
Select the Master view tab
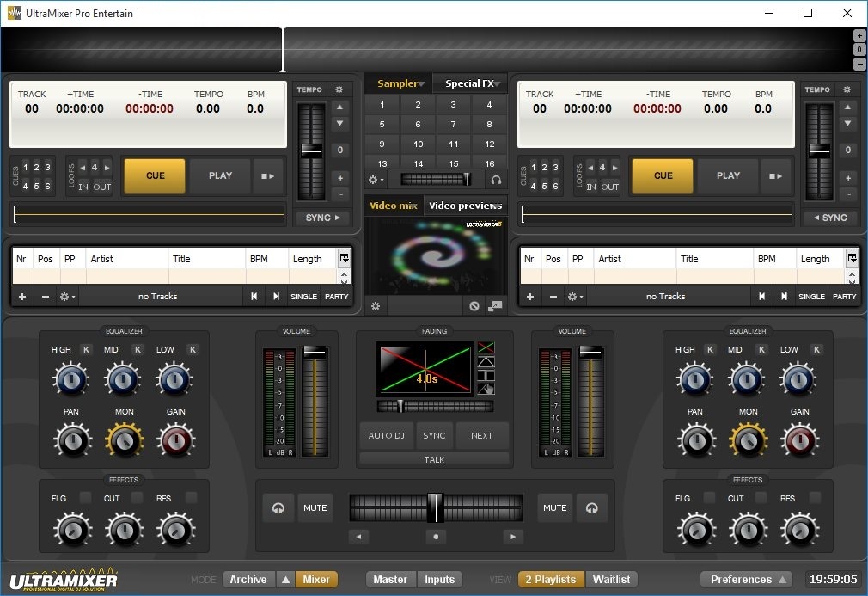(390, 580)
